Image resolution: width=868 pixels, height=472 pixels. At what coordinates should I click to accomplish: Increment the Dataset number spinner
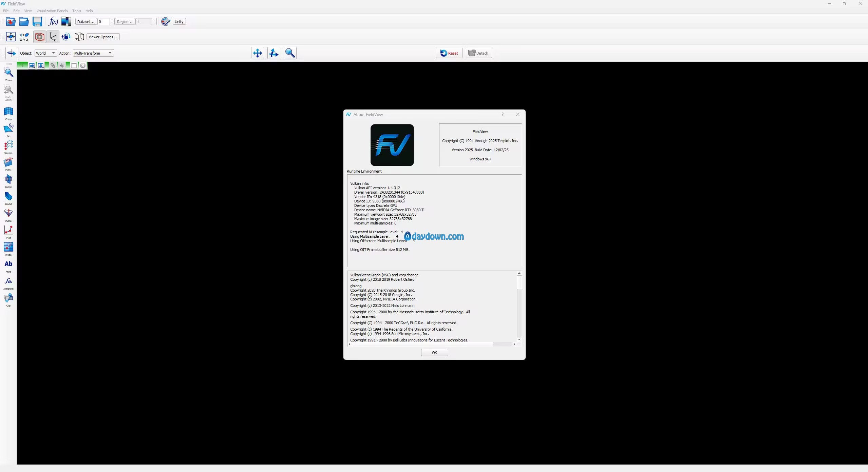tap(112, 20)
